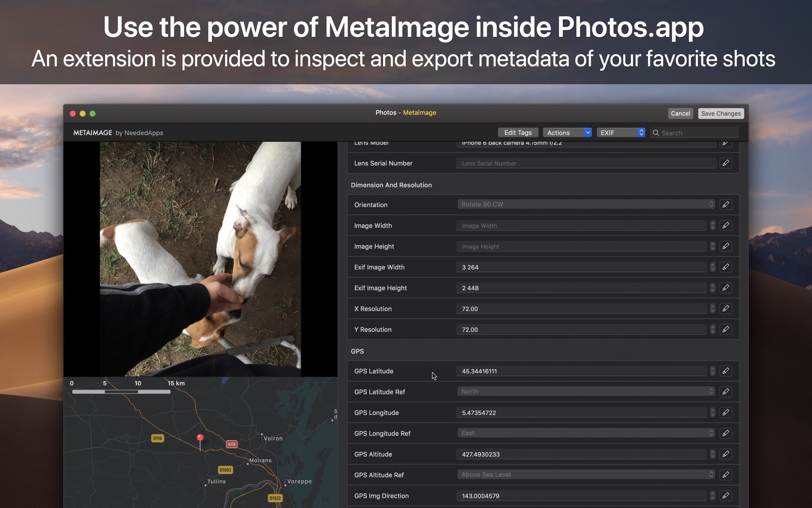Click the search magnifier icon
This screenshot has width=812, height=508.
coord(656,133)
